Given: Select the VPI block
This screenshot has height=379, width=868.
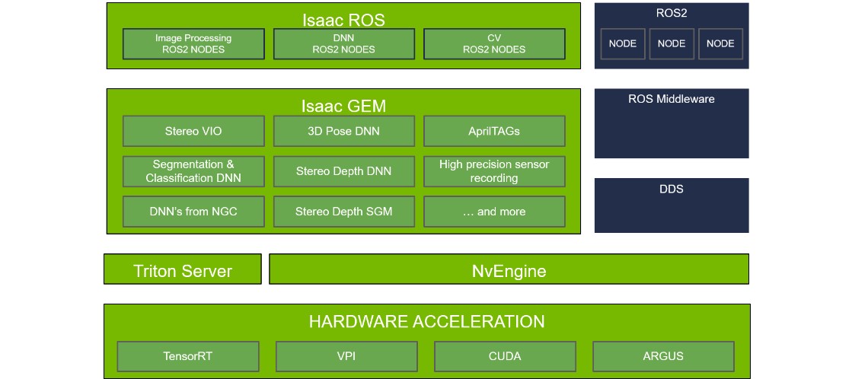Looking at the screenshot, I should pyautogui.click(x=346, y=356).
